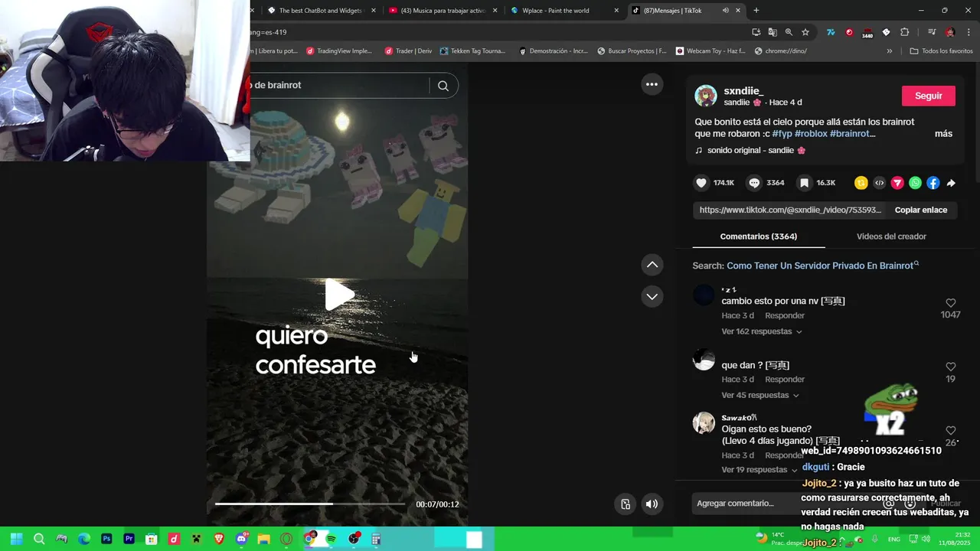Open Premiere Pro from the taskbar
This screenshot has height=551, width=980.
pos(129,539)
